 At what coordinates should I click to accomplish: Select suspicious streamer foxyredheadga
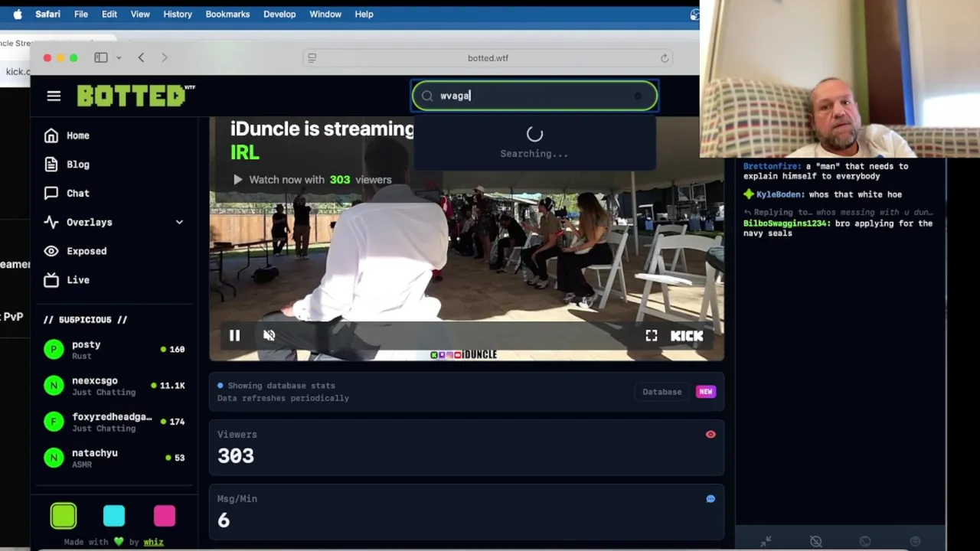click(115, 422)
